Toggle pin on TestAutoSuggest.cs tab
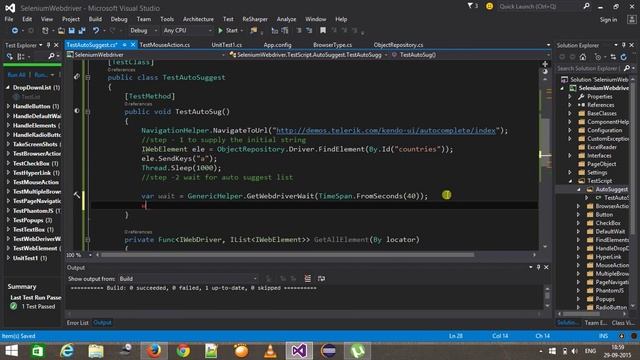This screenshot has height=360, width=640. [x=124, y=45]
